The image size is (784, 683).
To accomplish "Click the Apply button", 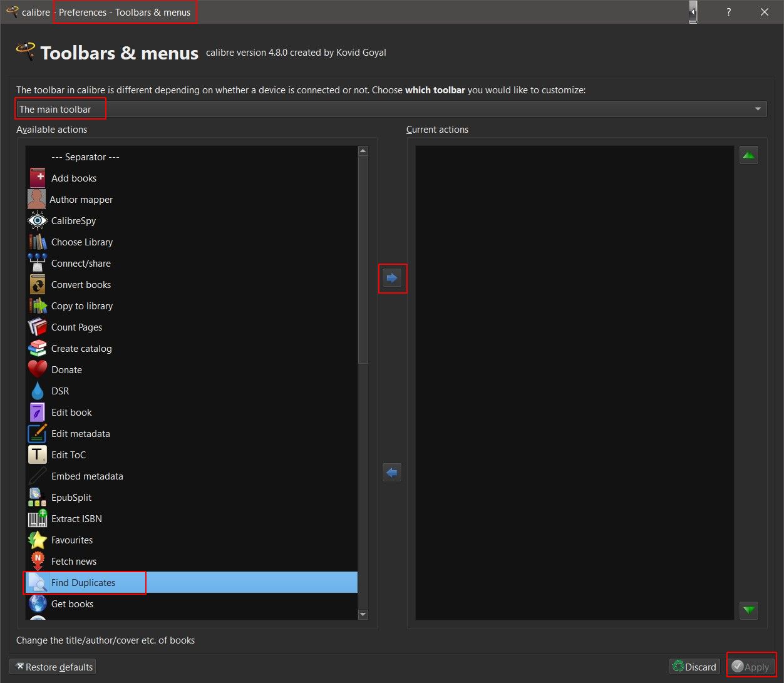I will pos(751,667).
